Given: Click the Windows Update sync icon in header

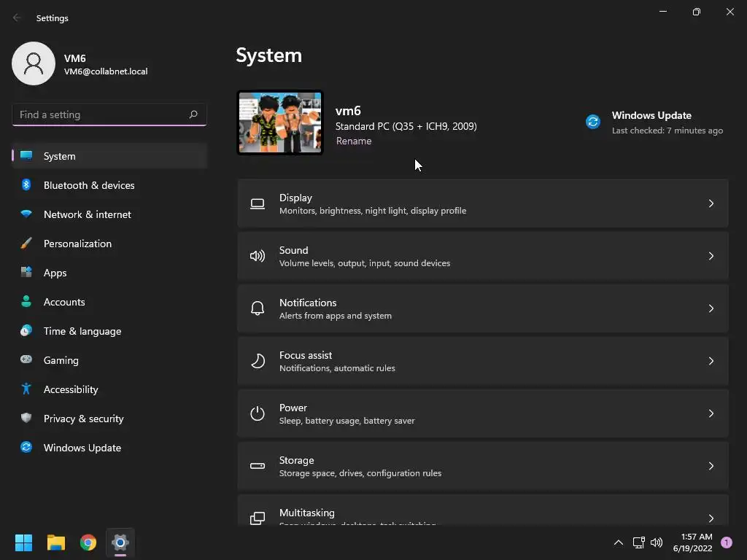Looking at the screenshot, I should click(593, 122).
